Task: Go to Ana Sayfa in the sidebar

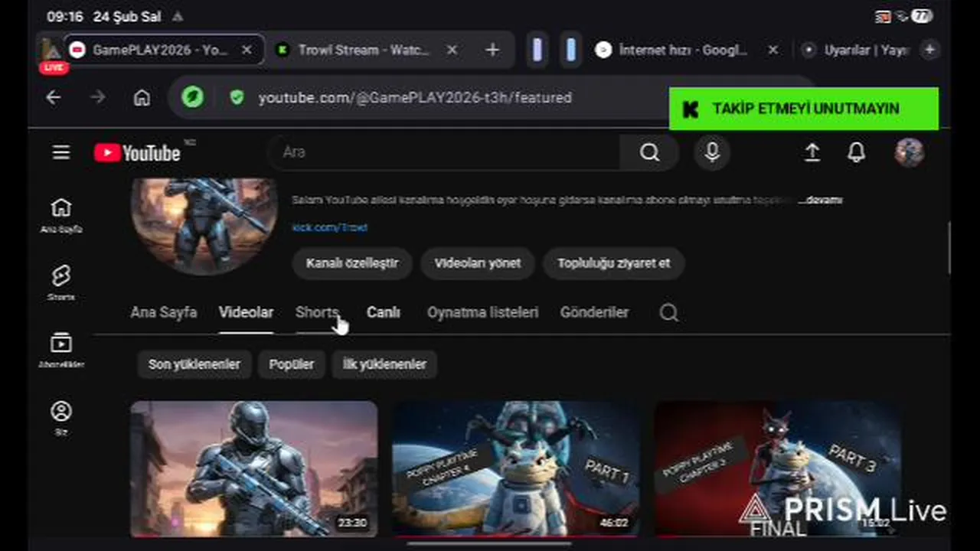Action: click(61, 215)
